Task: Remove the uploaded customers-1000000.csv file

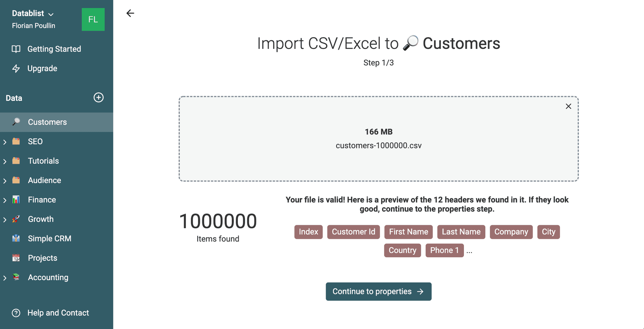Action: (568, 106)
